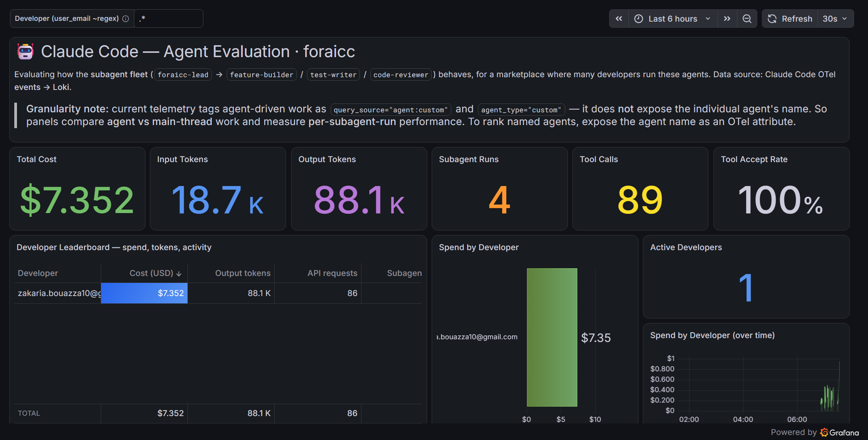
Task: Click the info icon beside Developer variable
Action: [x=125, y=19]
